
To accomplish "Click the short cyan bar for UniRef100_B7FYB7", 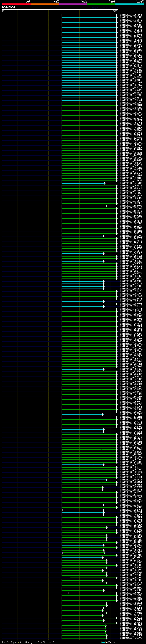I will click(x=83, y=183).
